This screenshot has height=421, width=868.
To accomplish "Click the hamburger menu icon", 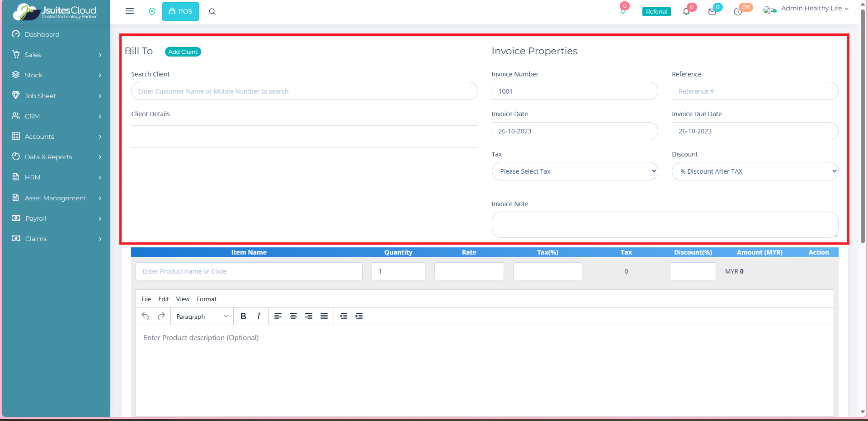I will tap(130, 11).
